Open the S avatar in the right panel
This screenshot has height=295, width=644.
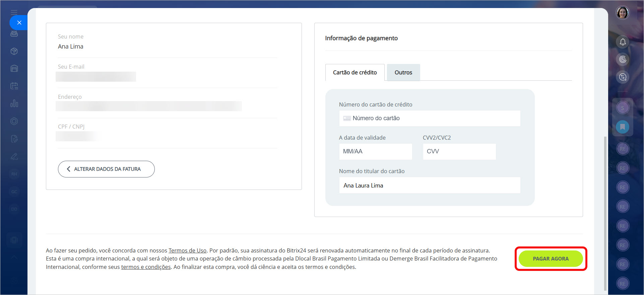point(623,108)
